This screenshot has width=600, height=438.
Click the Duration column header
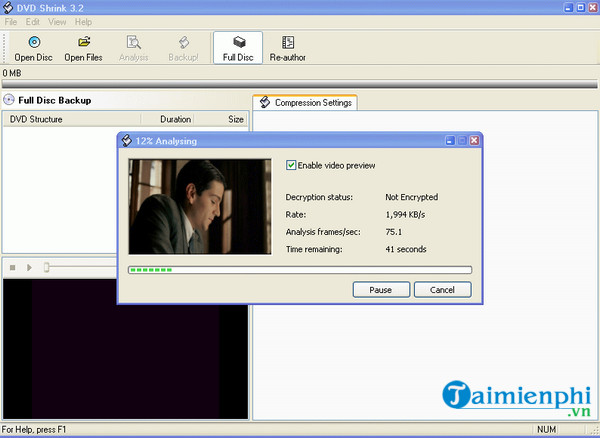tap(168, 119)
